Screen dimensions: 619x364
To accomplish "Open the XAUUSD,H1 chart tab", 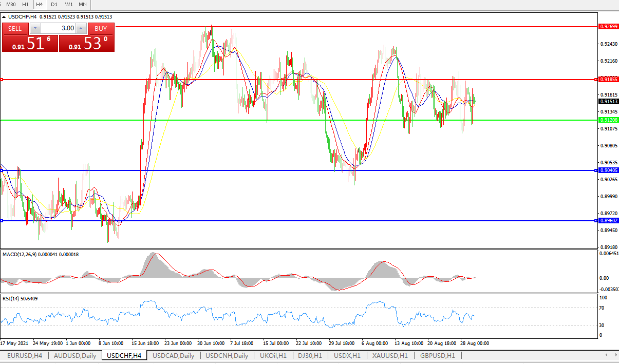I will pyautogui.click(x=390, y=355).
